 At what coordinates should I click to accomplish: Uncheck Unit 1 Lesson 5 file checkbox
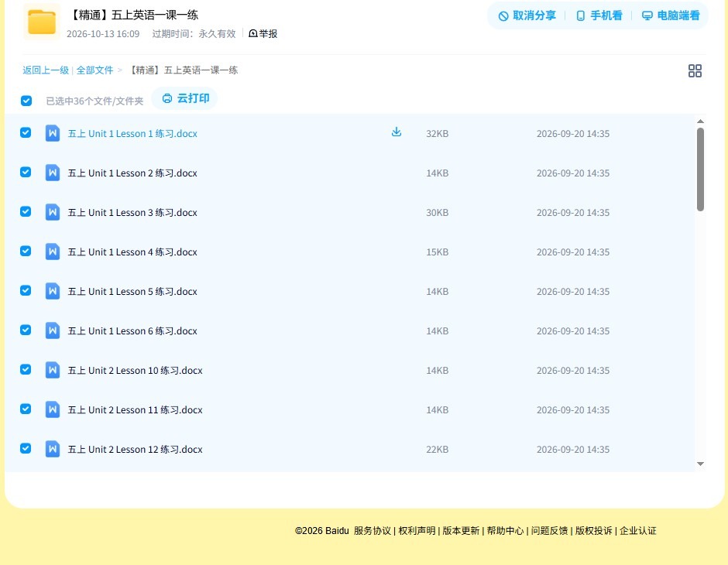[26, 290]
